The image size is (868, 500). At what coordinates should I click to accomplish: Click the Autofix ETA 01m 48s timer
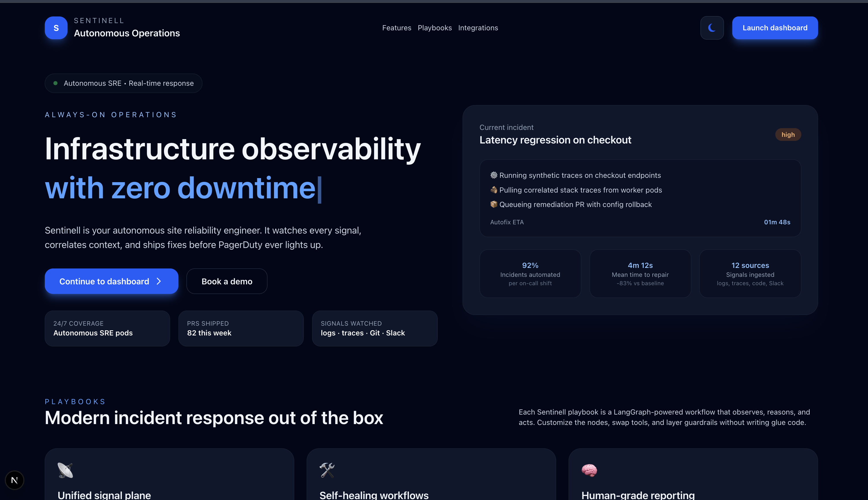(777, 222)
